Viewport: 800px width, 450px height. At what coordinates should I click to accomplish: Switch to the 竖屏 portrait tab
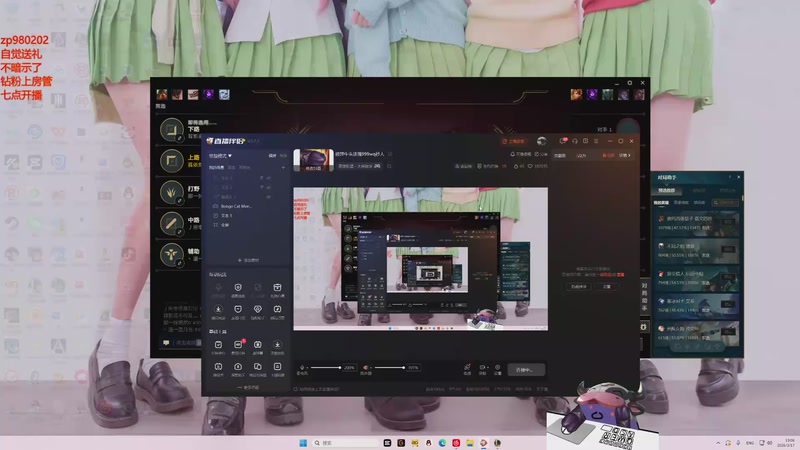coord(283,156)
